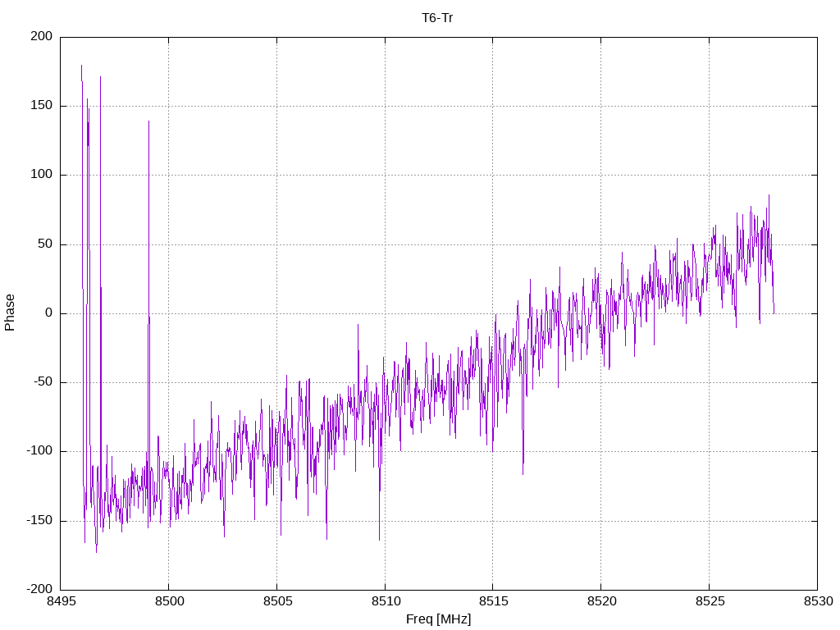840x630 pixels.
Task: Select the -50 y-axis tick label
Action: tap(42, 382)
